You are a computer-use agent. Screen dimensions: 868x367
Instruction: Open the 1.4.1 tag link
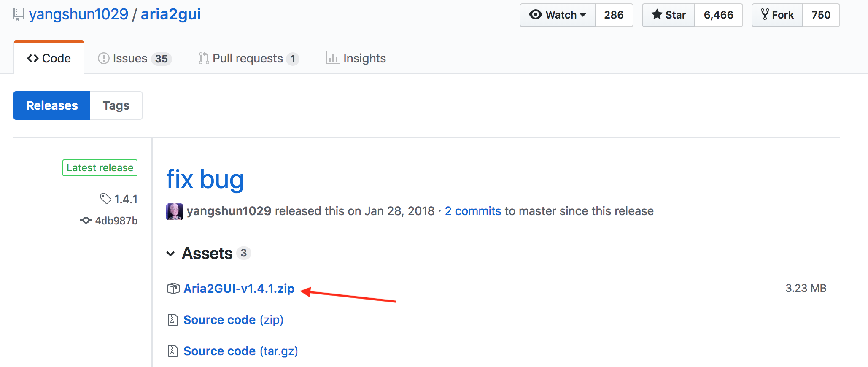coord(126,199)
